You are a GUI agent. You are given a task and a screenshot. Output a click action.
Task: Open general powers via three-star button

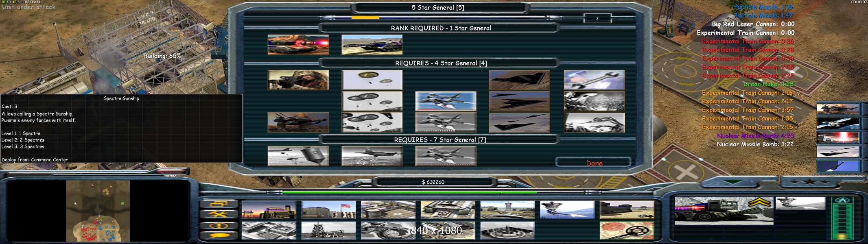click(x=810, y=182)
